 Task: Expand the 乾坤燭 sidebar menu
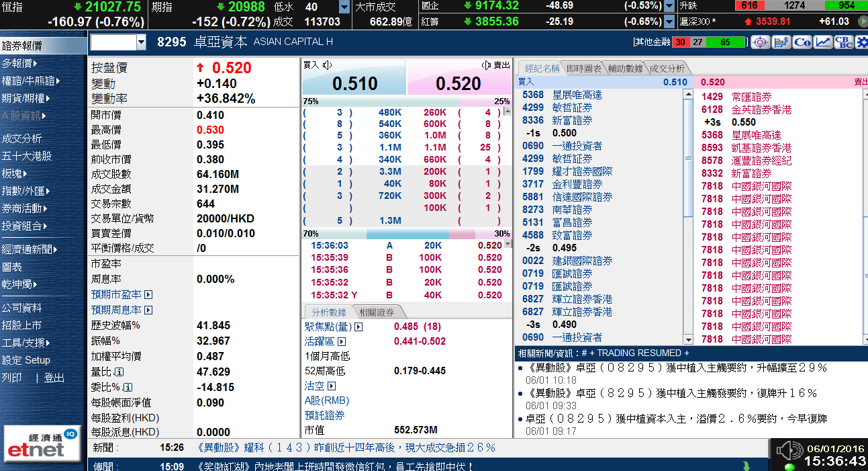(19, 284)
